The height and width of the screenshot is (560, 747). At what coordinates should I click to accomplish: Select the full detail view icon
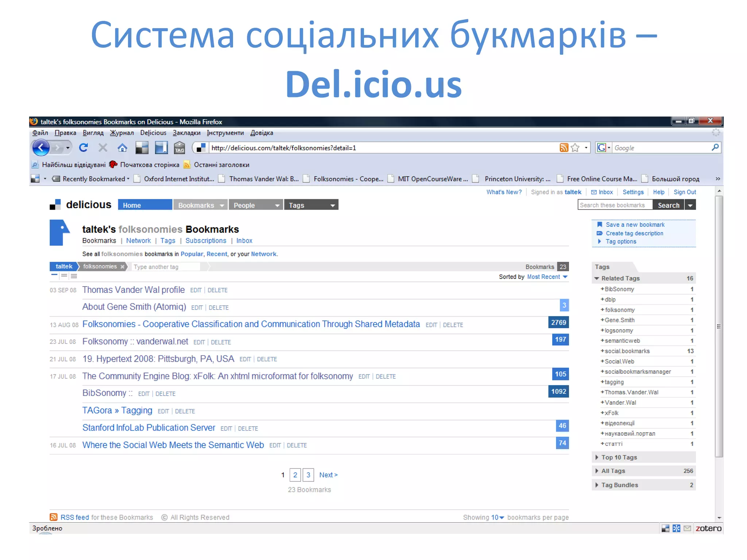click(74, 276)
